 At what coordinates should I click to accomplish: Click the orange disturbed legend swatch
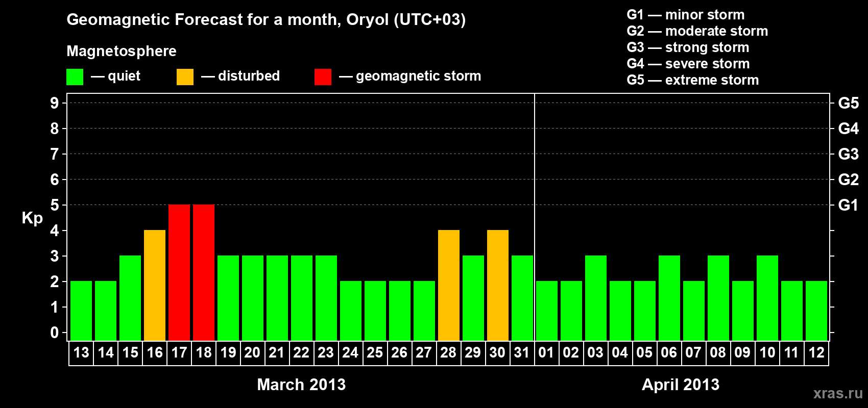tap(185, 77)
